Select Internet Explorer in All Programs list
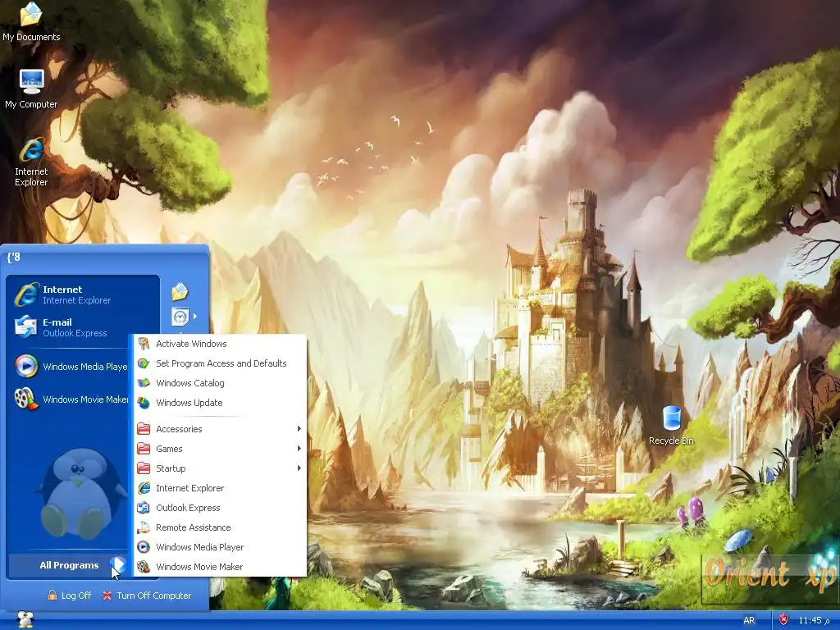 [220, 488]
